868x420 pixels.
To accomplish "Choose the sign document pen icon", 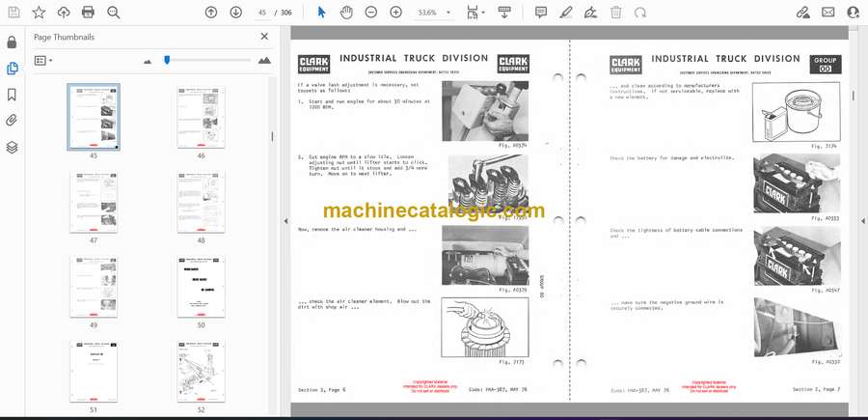I will tap(590, 13).
